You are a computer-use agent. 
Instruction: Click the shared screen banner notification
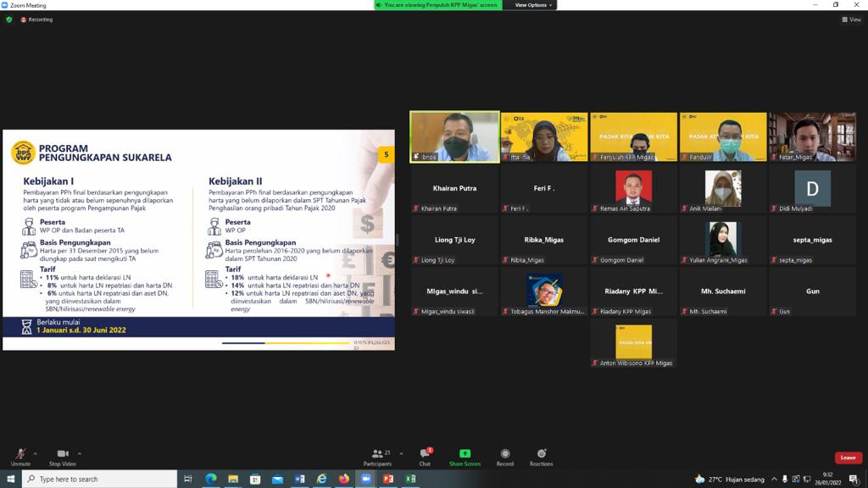click(438, 5)
